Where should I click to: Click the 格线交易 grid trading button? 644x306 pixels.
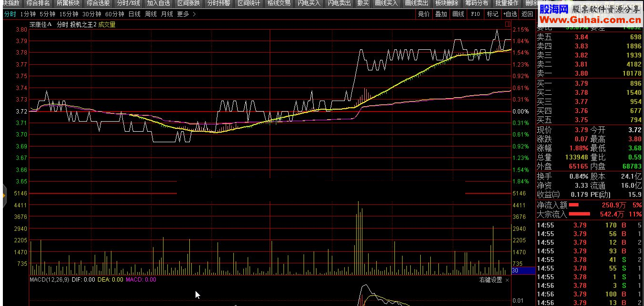[x=279, y=3]
